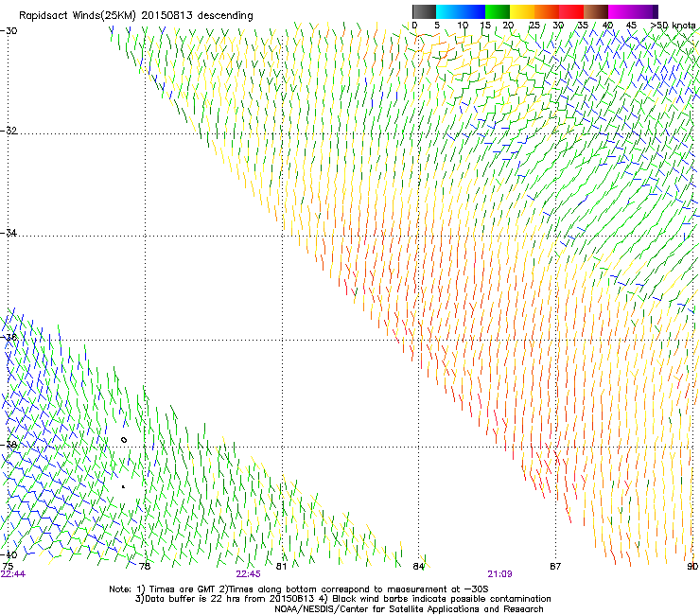The image size is (700, 615).
Task: Select the cyan-blue 5-15 knots legend segment
Action: click(x=461, y=11)
